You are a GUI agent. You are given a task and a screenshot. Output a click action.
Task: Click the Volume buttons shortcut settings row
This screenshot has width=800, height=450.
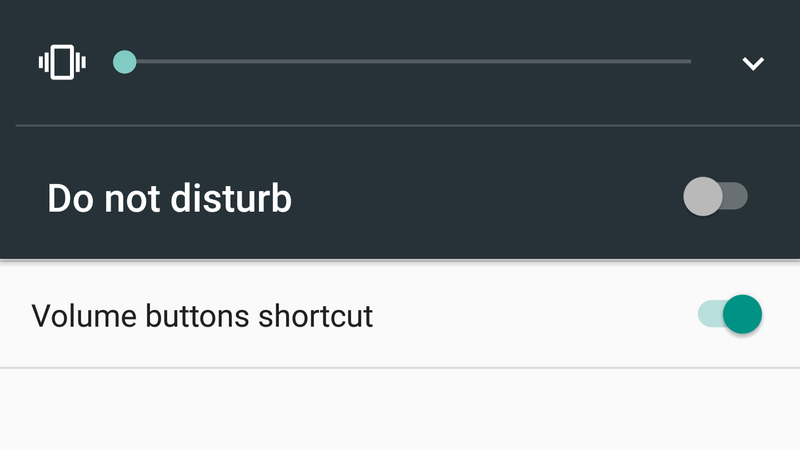coord(400,314)
